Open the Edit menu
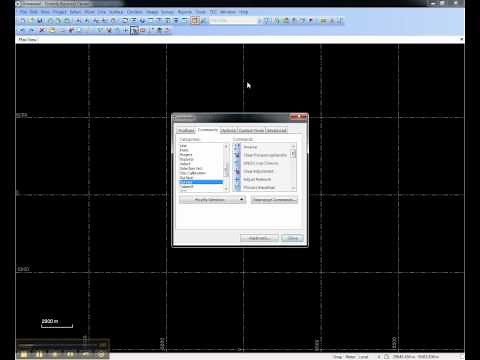 (x=34, y=12)
